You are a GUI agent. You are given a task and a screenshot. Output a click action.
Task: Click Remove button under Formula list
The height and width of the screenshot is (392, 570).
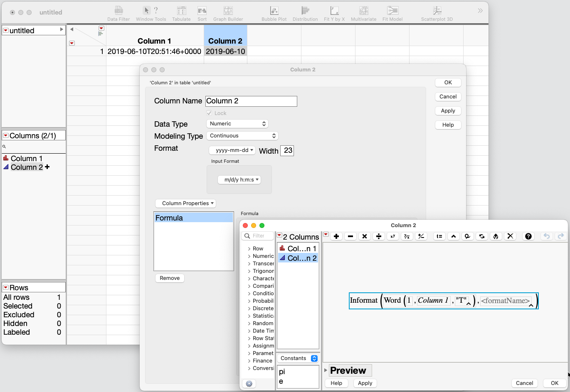click(x=170, y=278)
